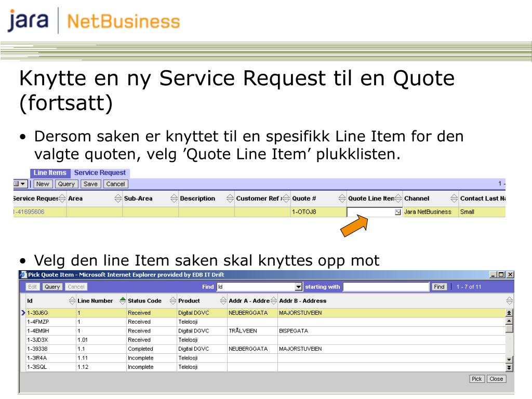This screenshot has width=532, height=399.
Task: Jump to last record scroll button
Action: tap(509, 367)
